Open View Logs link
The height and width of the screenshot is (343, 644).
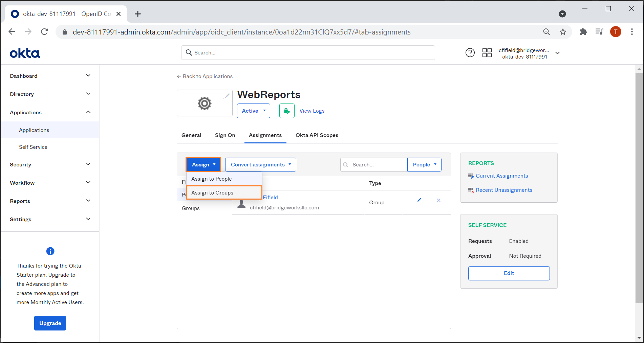[x=312, y=111]
